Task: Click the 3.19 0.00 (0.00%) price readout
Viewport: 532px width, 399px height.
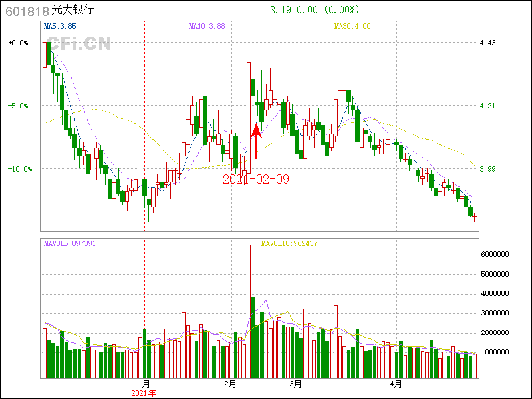Action: click(x=315, y=10)
